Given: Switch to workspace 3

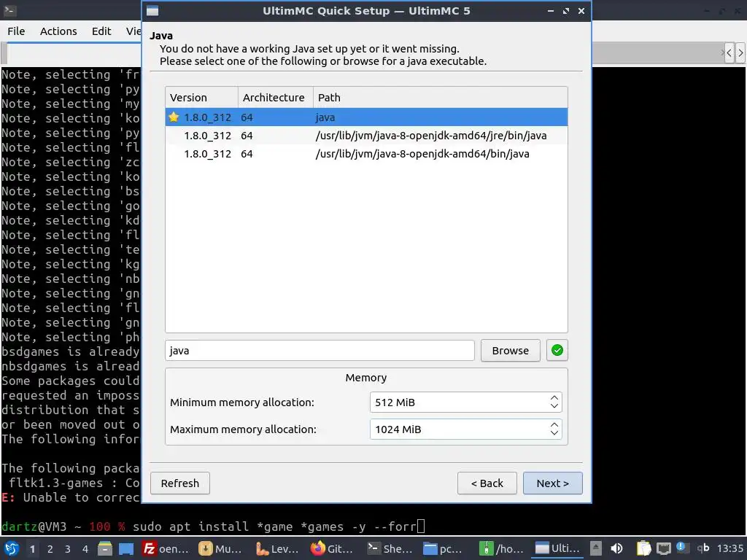Looking at the screenshot, I should point(68,549).
